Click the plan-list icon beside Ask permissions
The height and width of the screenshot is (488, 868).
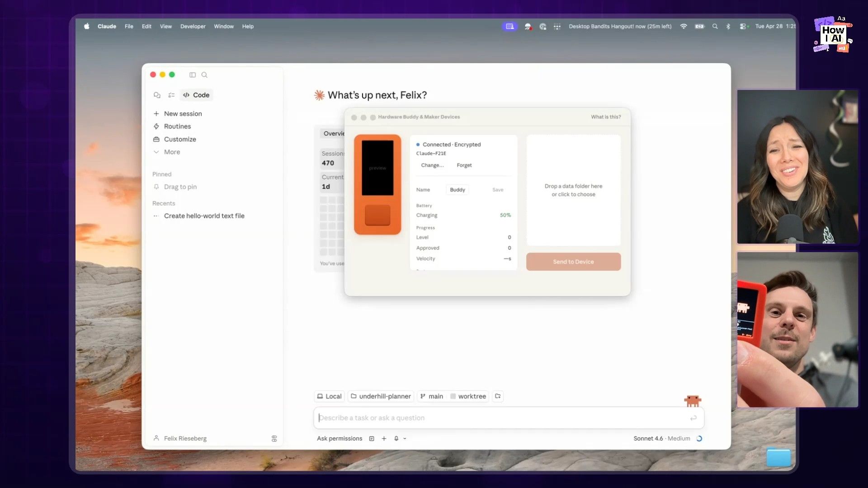pyautogui.click(x=372, y=439)
